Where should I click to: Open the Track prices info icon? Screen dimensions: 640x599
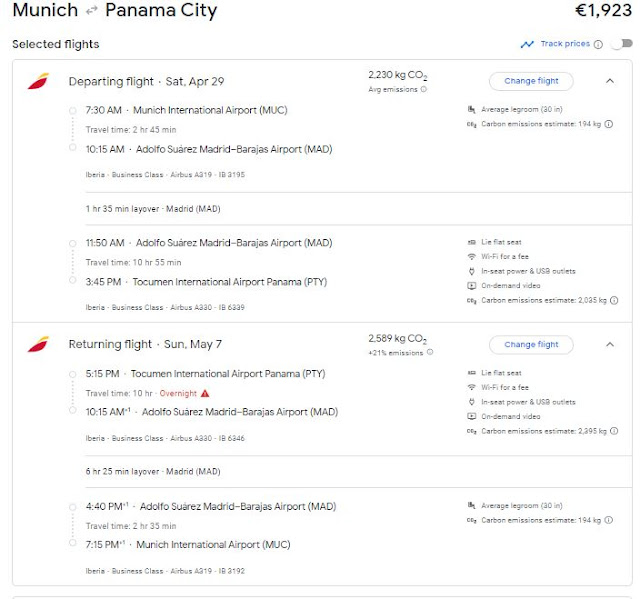598,44
